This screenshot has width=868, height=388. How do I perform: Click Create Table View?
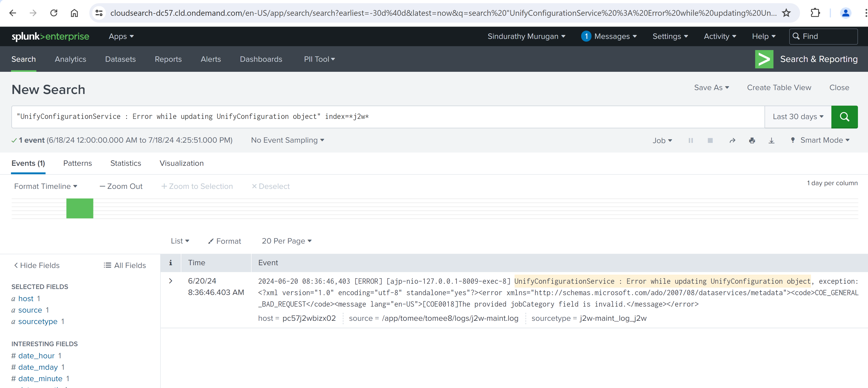click(779, 88)
